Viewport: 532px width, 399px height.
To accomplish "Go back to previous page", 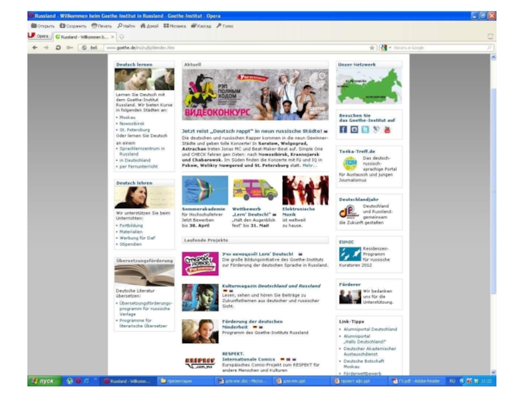I will coord(35,48).
